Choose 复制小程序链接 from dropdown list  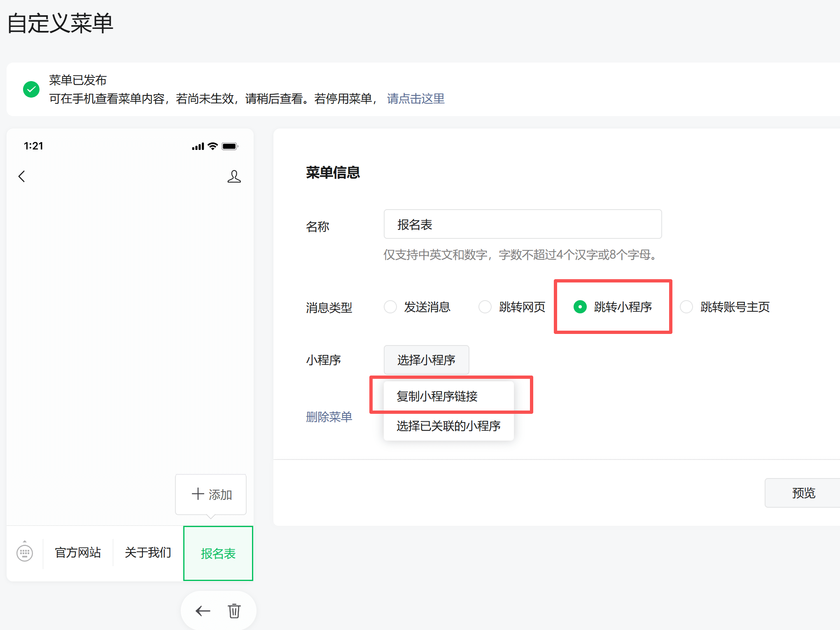tap(437, 396)
